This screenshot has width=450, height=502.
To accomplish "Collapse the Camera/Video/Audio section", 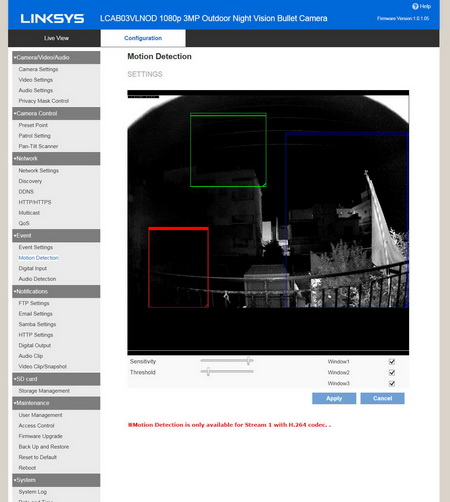I will 56,58.
